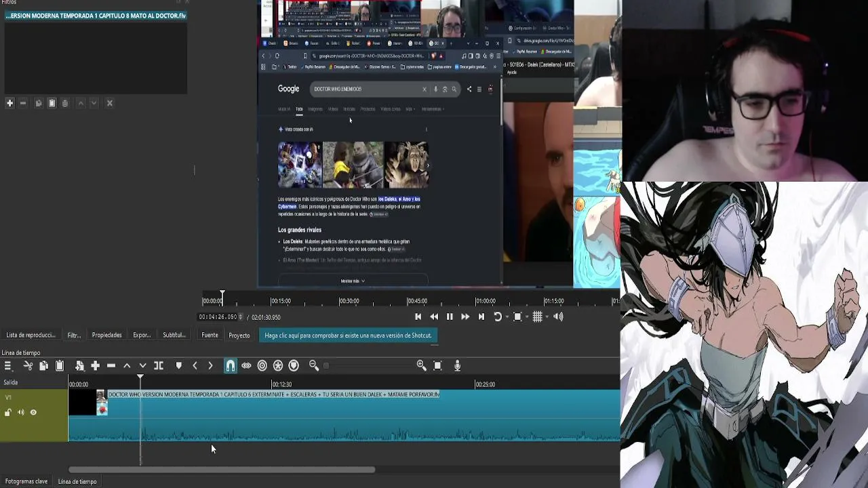
Task: Click the player scrub bar at 00:30:00
Action: click(x=349, y=301)
